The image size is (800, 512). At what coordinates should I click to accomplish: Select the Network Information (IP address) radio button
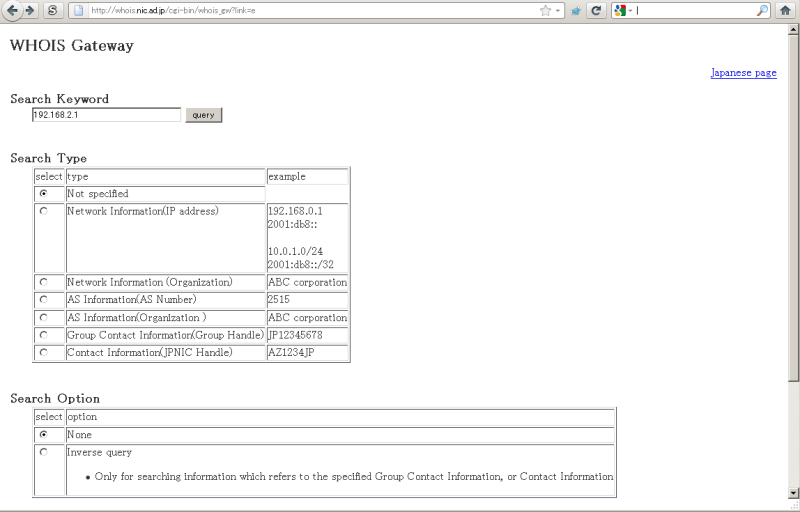point(43,211)
